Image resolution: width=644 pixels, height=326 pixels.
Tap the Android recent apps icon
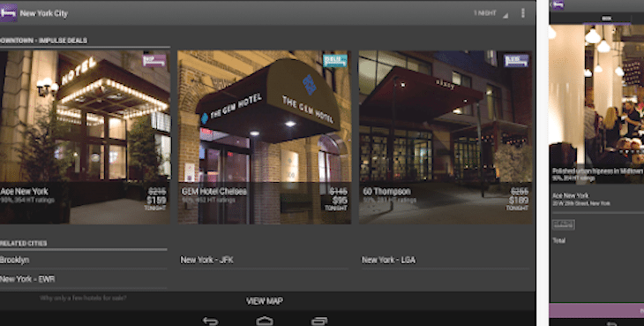(319, 321)
